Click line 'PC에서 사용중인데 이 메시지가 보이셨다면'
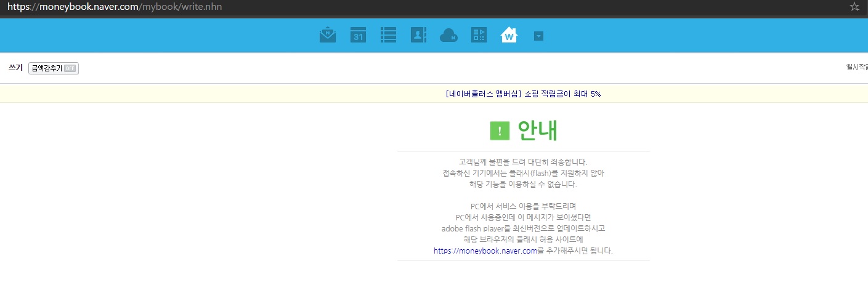868x293 pixels. tap(523, 217)
